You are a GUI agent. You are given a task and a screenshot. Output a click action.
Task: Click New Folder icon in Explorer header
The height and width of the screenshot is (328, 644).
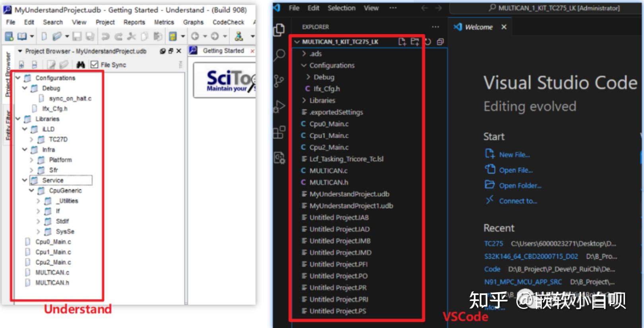tap(415, 42)
